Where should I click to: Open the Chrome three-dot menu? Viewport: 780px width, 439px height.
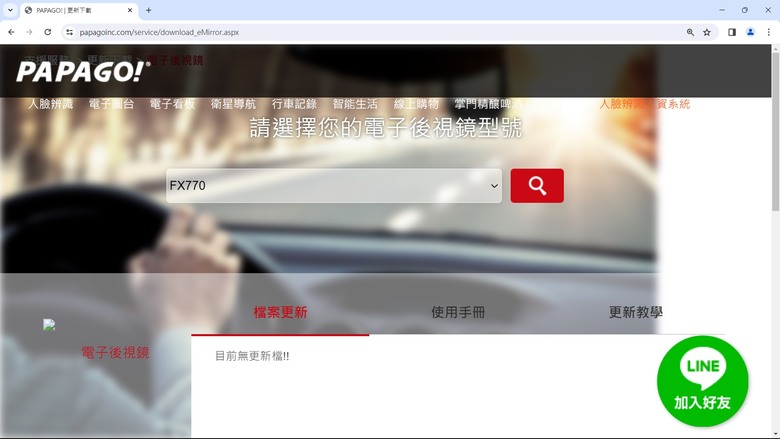(769, 32)
